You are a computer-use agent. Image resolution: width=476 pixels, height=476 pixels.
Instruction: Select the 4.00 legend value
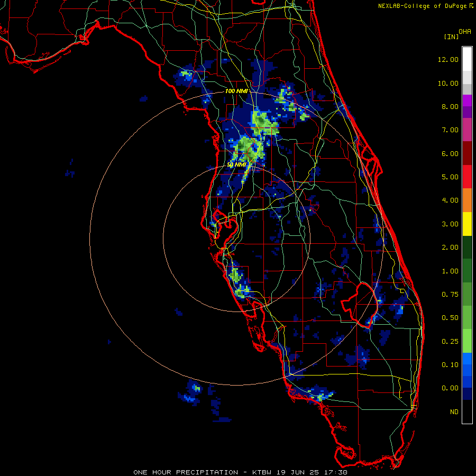point(450,200)
